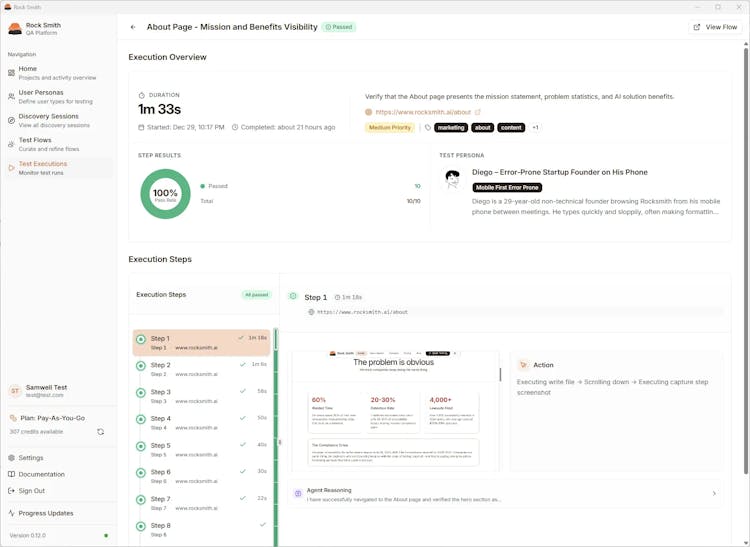This screenshot has height=547, width=750.
Task: Select Step 7 status circle in the list
Action: coord(141,499)
